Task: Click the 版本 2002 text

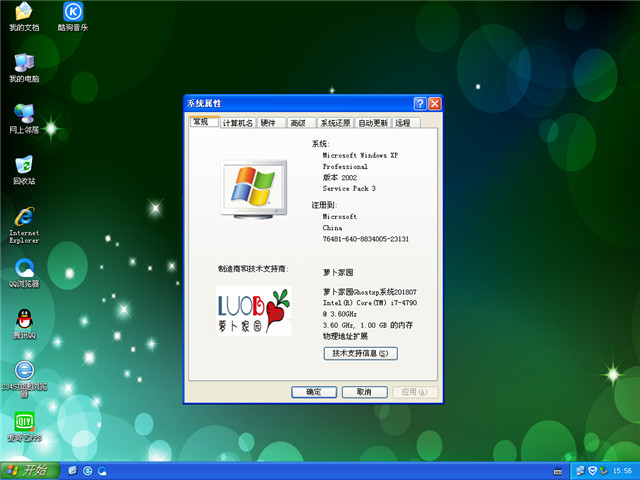Action: click(340, 178)
